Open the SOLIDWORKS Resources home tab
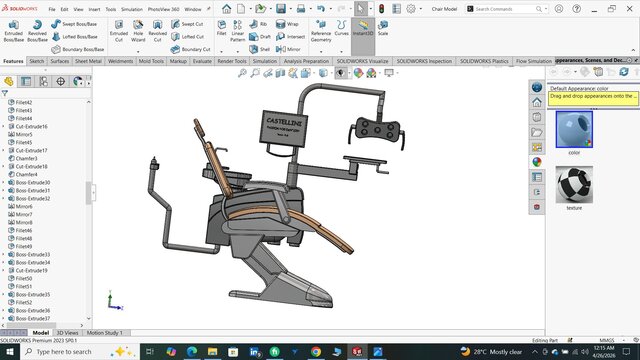The image size is (640, 360). pyautogui.click(x=537, y=102)
